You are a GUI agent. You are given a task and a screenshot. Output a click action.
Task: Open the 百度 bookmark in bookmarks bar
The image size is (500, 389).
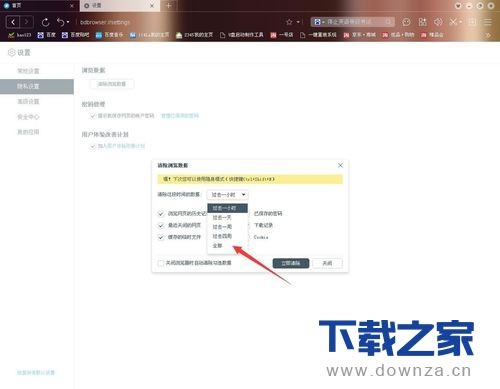click(46, 35)
